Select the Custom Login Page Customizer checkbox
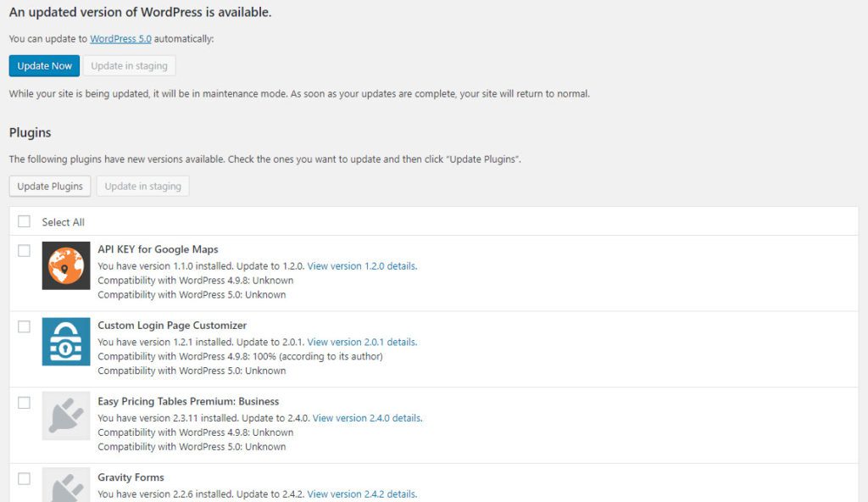The width and height of the screenshot is (868, 502). [24, 326]
